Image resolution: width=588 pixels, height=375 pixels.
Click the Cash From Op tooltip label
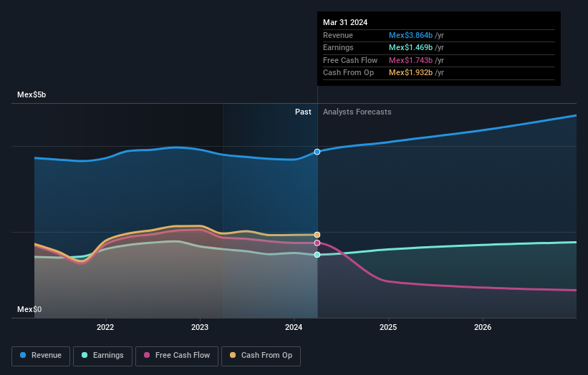(x=348, y=73)
